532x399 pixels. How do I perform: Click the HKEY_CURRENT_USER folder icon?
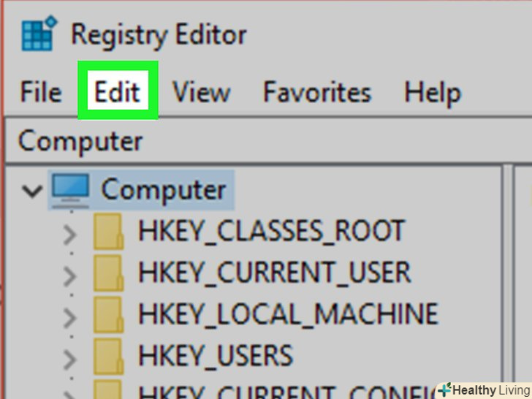pos(109,273)
